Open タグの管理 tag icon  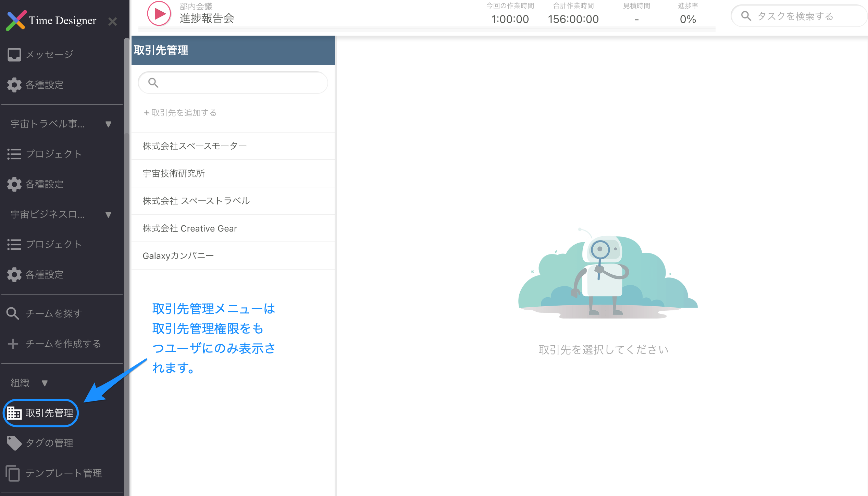[x=14, y=443]
